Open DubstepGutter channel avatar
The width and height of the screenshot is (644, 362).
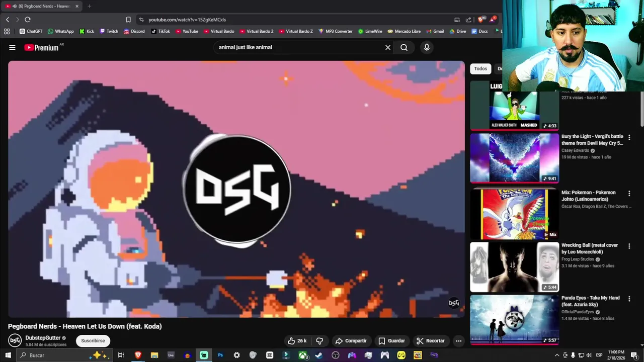[15, 340]
